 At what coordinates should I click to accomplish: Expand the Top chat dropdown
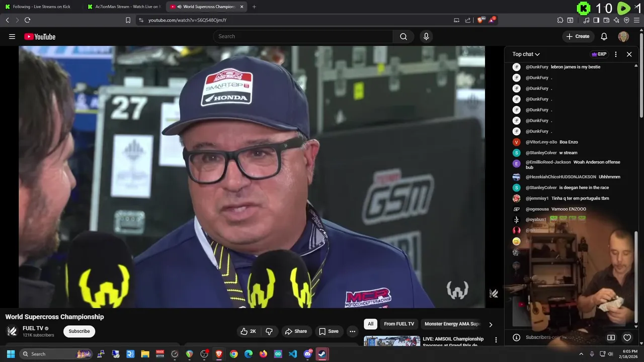526,54
